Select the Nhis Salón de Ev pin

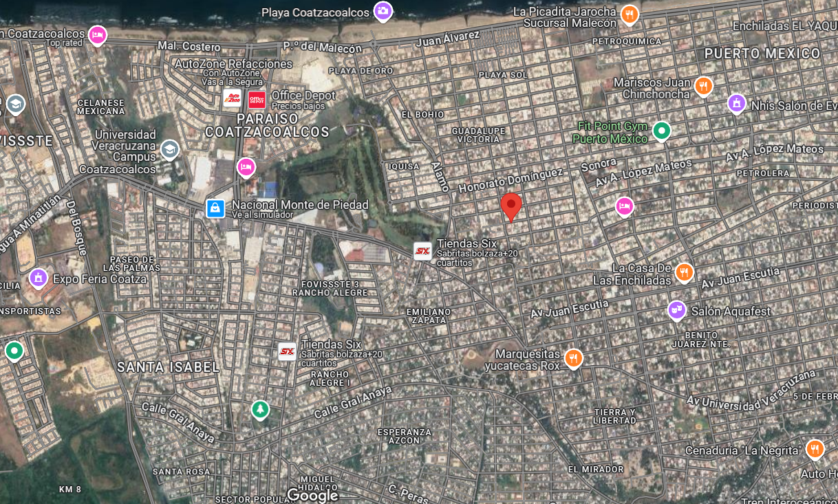click(737, 105)
